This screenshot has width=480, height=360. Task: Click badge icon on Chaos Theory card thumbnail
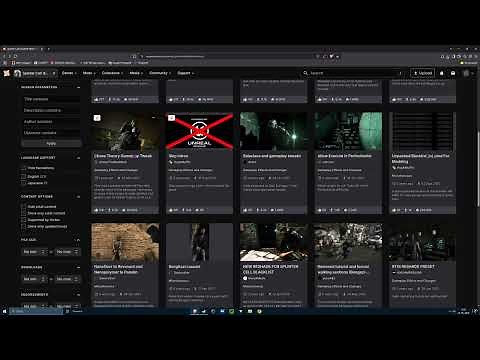(x=97, y=118)
